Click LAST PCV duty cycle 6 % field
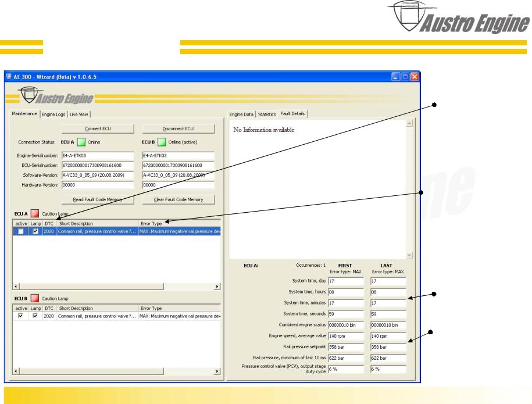The height and width of the screenshot is (404, 532). [x=388, y=369]
